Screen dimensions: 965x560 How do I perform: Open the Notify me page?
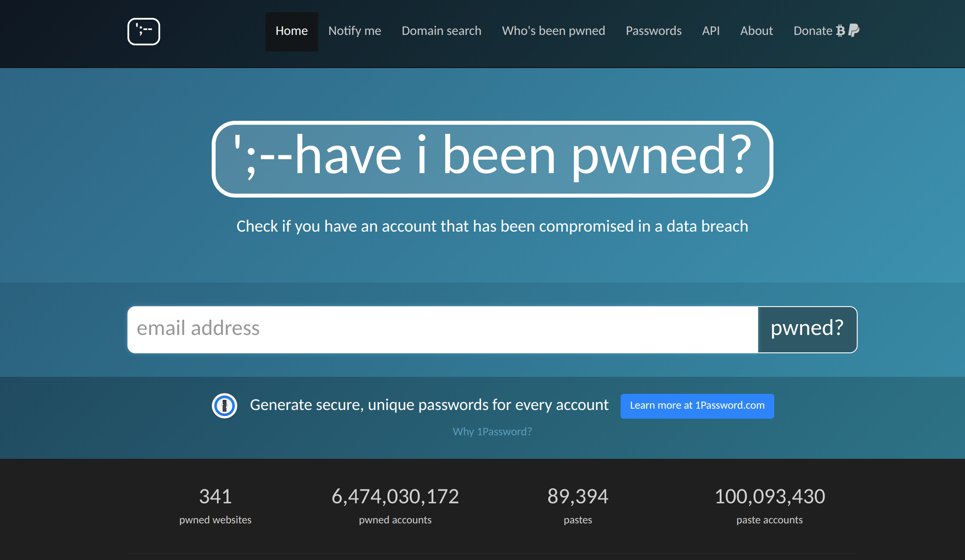(354, 31)
